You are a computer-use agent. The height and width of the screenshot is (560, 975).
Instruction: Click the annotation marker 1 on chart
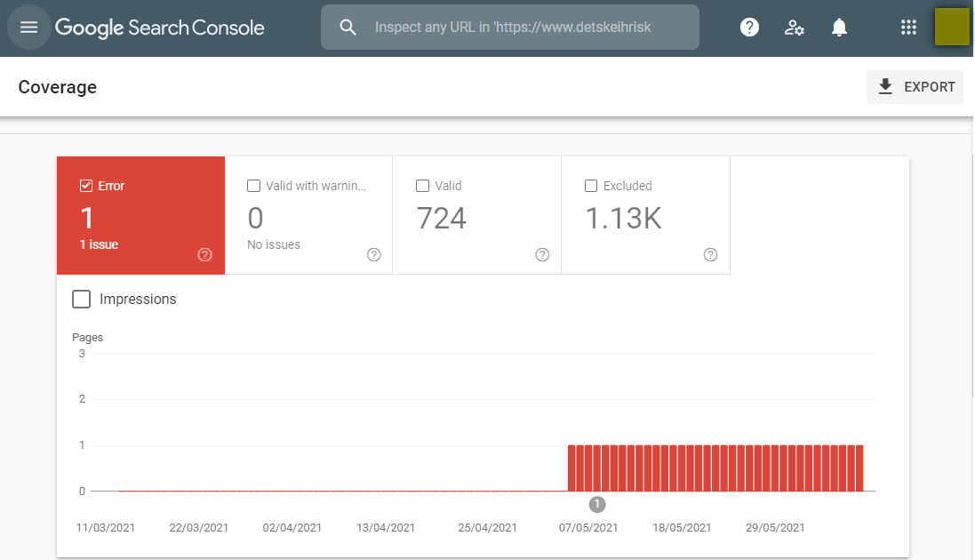[597, 504]
